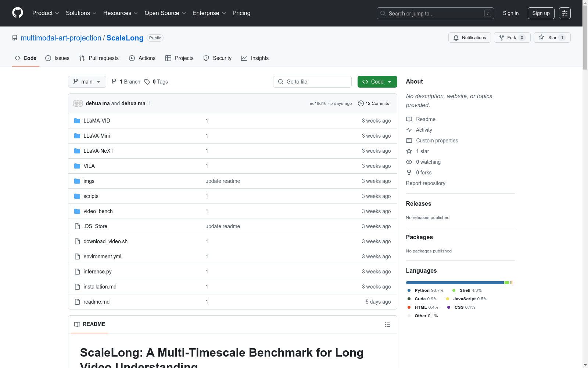This screenshot has width=588, height=368.
Task: Open the command palette icon button
Action: [x=565, y=13]
